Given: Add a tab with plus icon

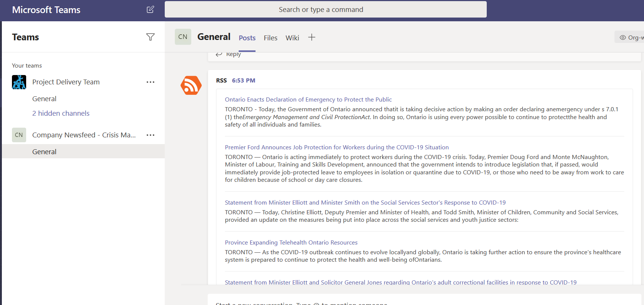Looking at the screenshot, I should tap(312, 37).
